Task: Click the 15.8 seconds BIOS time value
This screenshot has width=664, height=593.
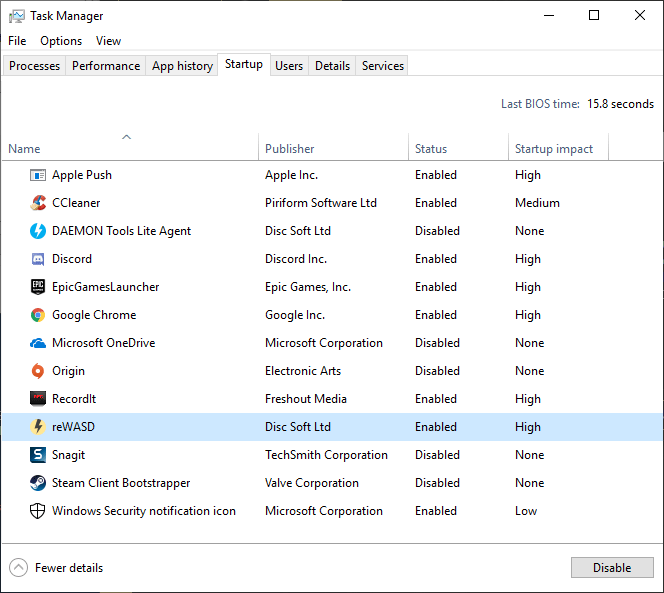Action: coord(620,104)
